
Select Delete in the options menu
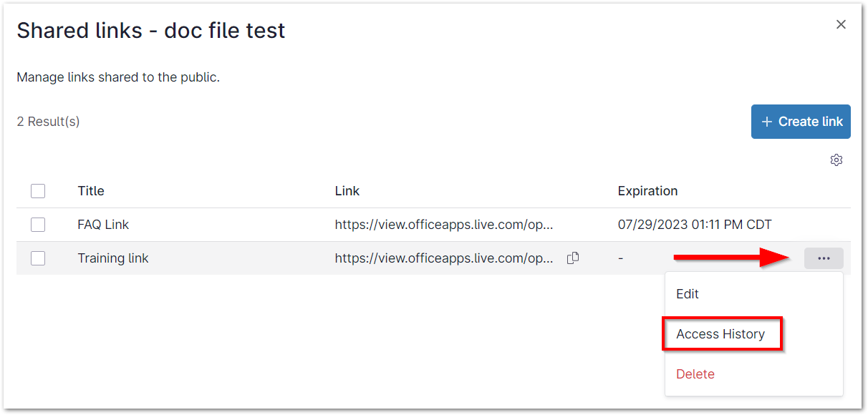[695, 374]
